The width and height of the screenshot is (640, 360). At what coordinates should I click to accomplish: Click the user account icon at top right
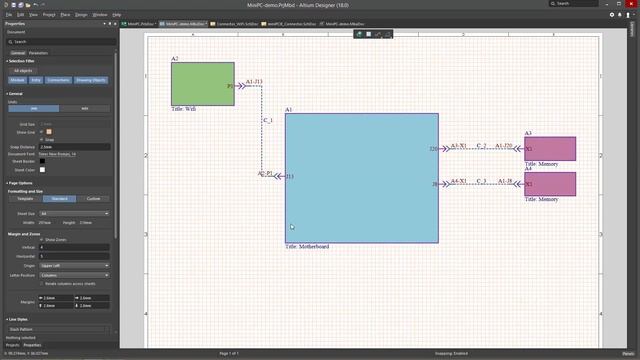pyautogui.click(x=628, y=15)
